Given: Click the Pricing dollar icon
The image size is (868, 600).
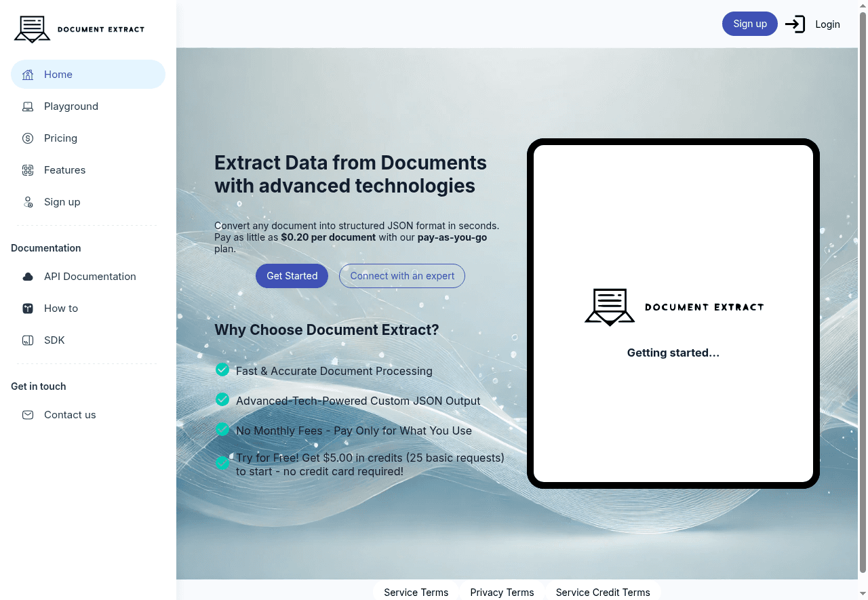Looking at the screenshot, I should tap(27, 138).
